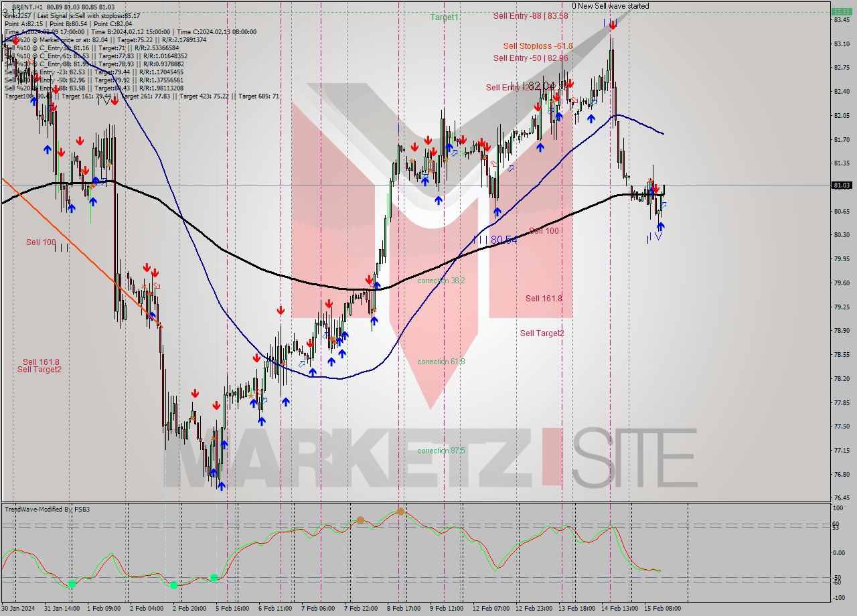Click the '15 Feb 08:00' time axis label
Image resolution: width=857 pixels, height=616 pixels.
(x=662, y=609)
